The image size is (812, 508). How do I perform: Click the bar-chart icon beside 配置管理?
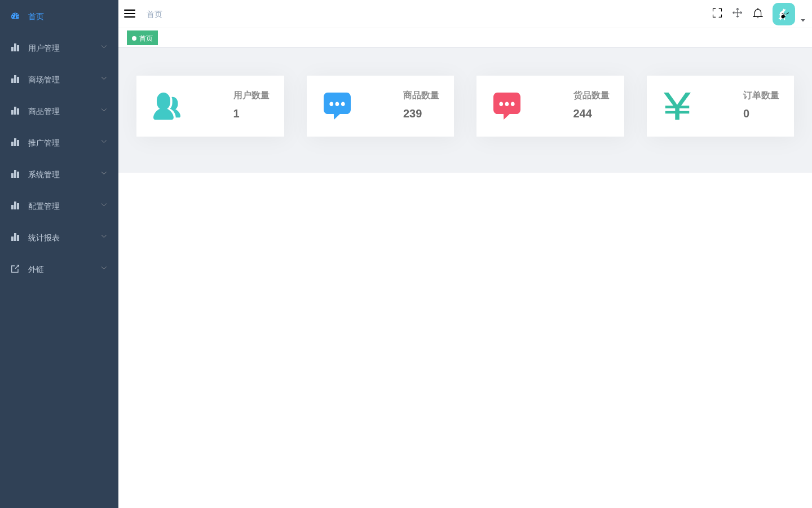15,205
